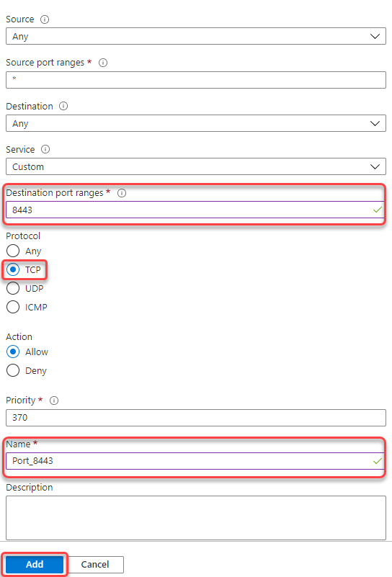Open the Service dropdown showing Custom
Image resolution: width=392 pixels, height=577 pixels.
click(x=196, y=166)
